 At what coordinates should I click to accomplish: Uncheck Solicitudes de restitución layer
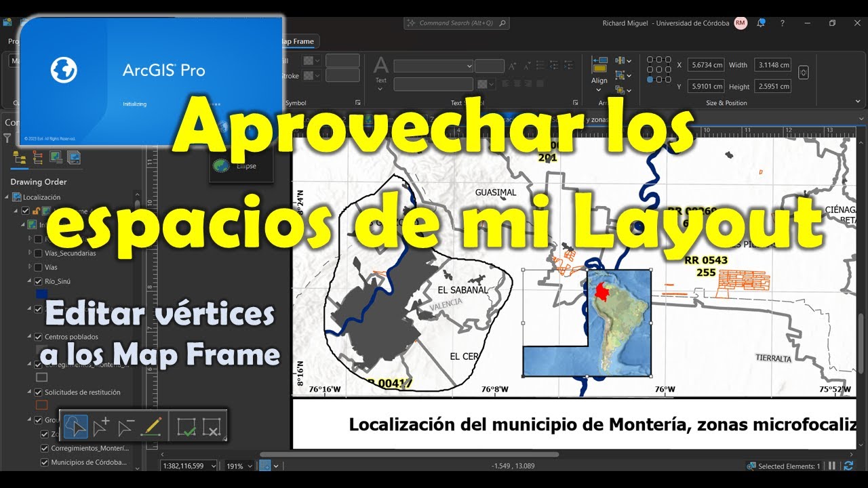[38, 392]
